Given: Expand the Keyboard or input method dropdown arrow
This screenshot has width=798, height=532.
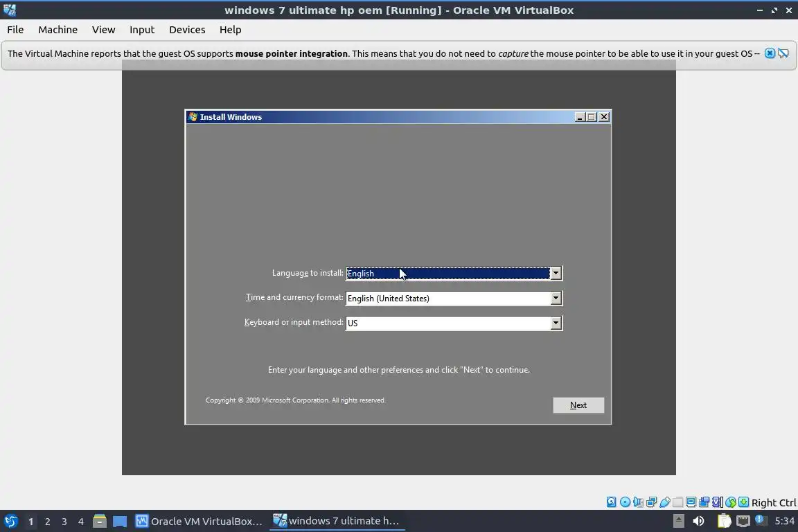Looking at the screenshot, I should click(556, 323).
